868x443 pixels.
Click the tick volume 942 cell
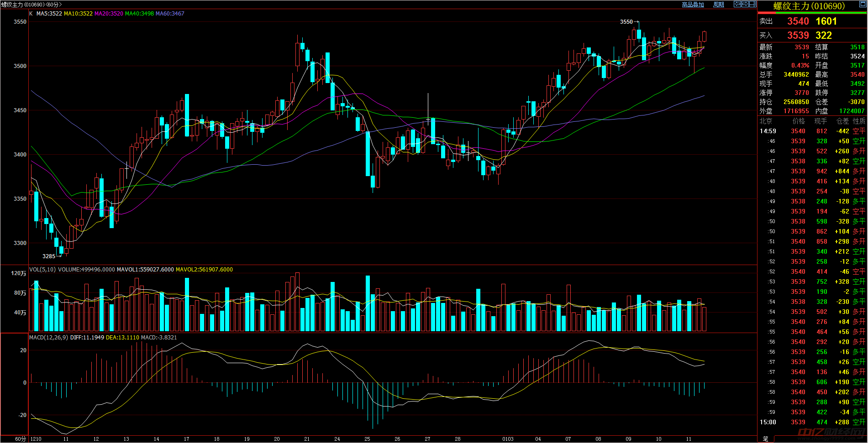click(822, 172)
